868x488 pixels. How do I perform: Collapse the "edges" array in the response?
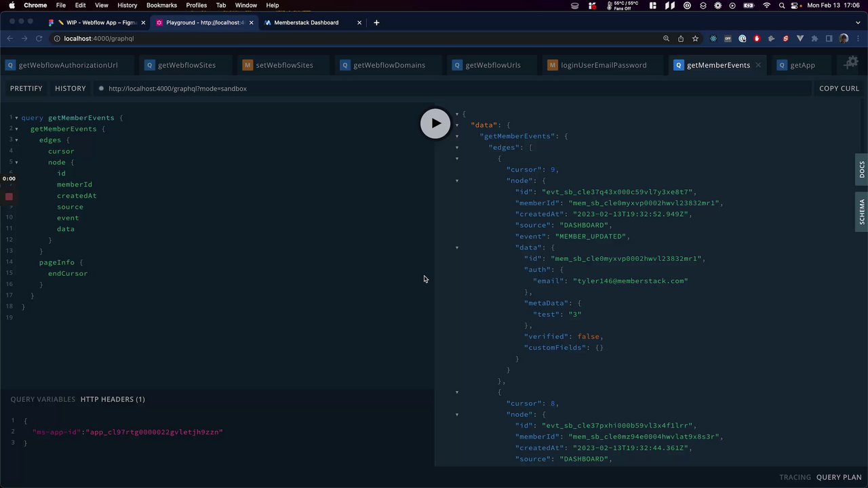click(457, 147)
